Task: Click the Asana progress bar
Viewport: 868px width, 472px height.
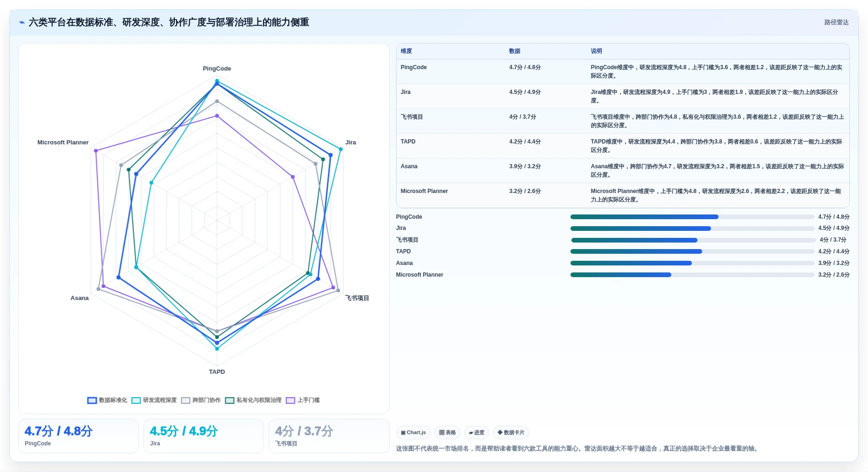Action: [x=692, y=263]
